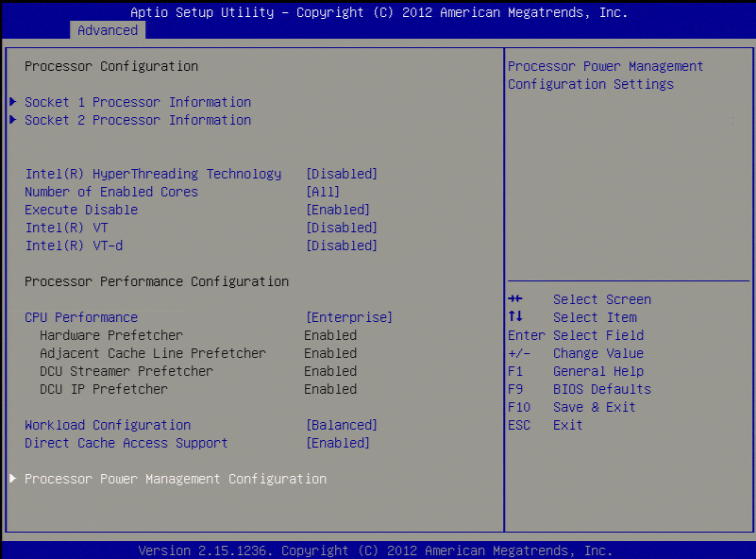756x559 pixels.
Task: Toggle Execute Disable [Enabled] value
Action: point(338,210)
